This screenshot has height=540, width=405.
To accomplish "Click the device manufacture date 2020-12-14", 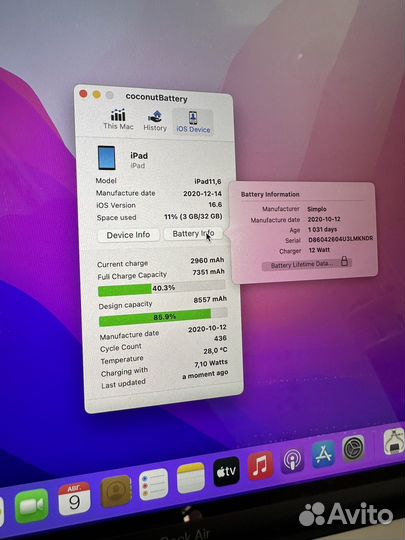I will pyautogui.click(x=202, y=194).
